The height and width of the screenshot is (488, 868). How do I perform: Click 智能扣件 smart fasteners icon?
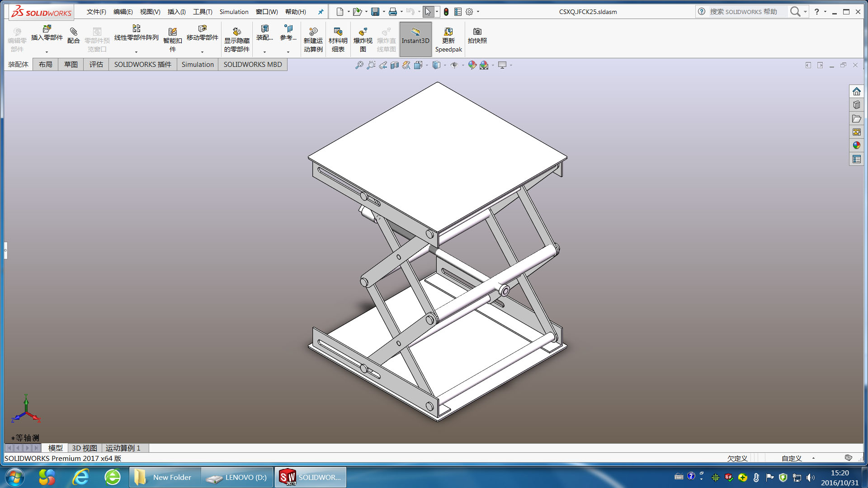pos(172,33)
